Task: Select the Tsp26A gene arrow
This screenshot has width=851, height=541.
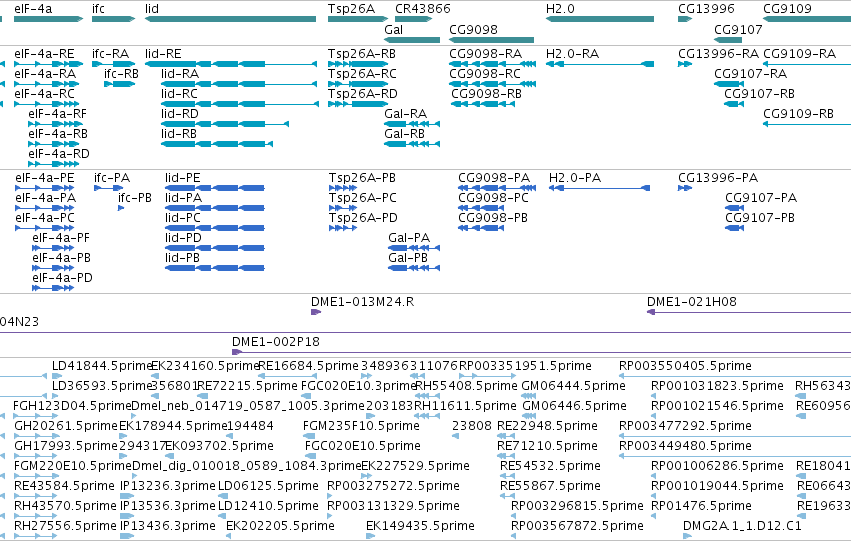Action: 358,19
